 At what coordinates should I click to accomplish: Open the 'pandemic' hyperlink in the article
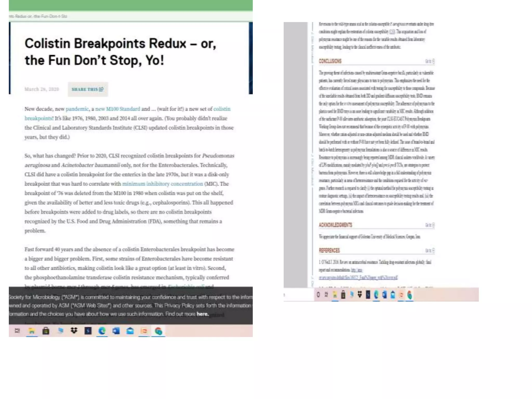click(x=77, y=109)
